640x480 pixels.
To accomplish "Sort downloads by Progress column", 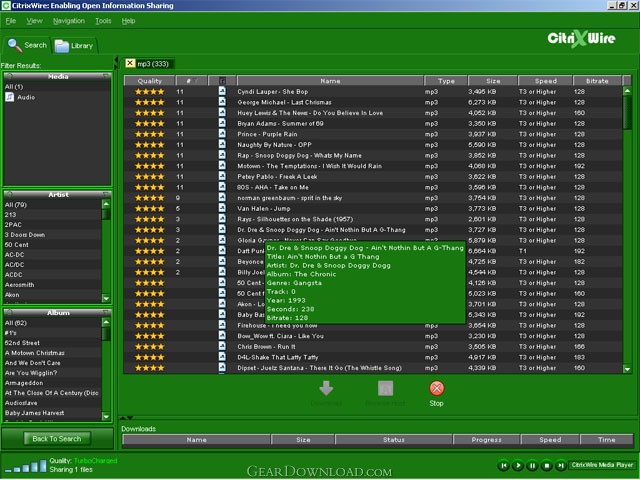I will pyautogui.click(x=487, y=440).
